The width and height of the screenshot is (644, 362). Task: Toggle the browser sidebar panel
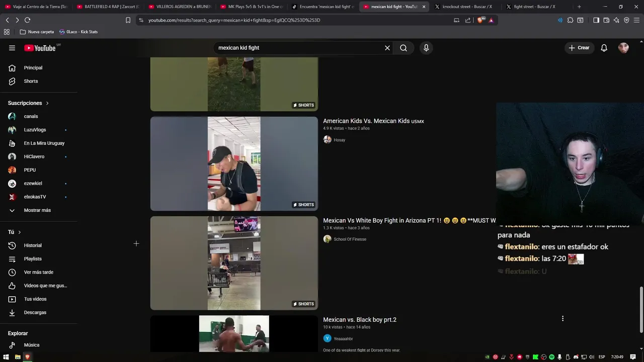pos(596,20)
